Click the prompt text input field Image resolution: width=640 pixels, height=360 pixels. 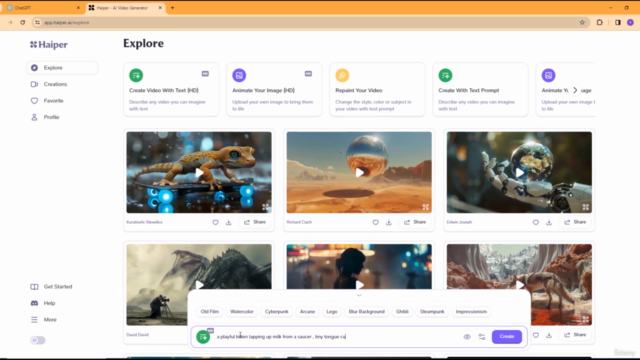(x=337, y=337)
